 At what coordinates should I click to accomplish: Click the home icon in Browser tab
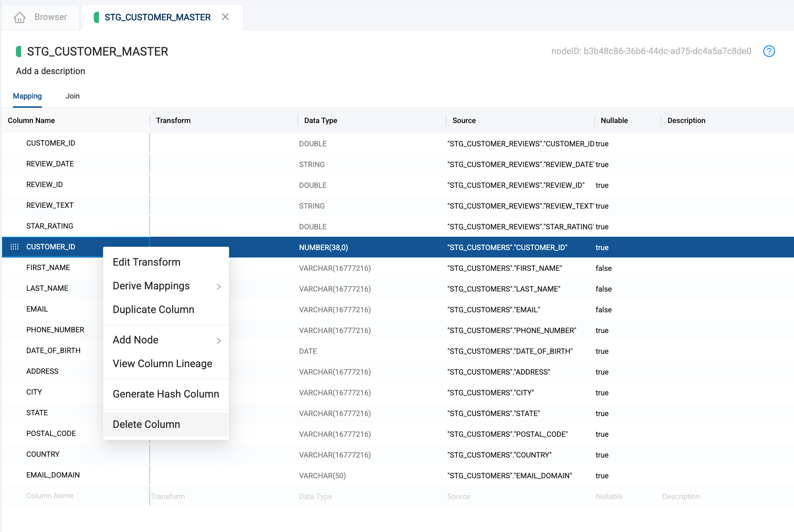(x=20, y=17)
